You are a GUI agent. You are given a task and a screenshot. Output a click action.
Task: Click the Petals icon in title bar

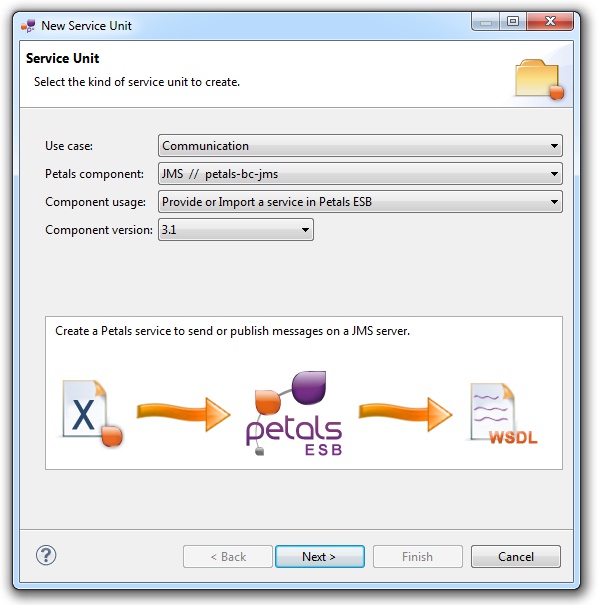[x=28, y=26]
